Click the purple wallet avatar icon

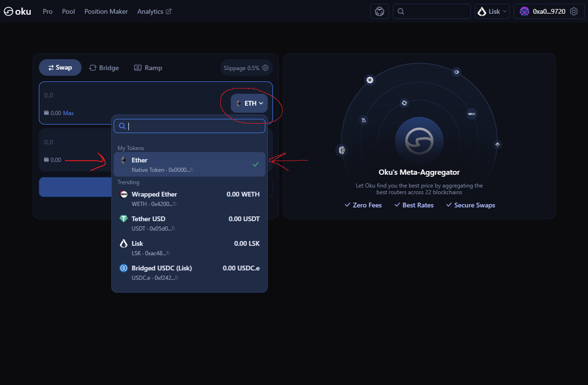coord(525,11)
